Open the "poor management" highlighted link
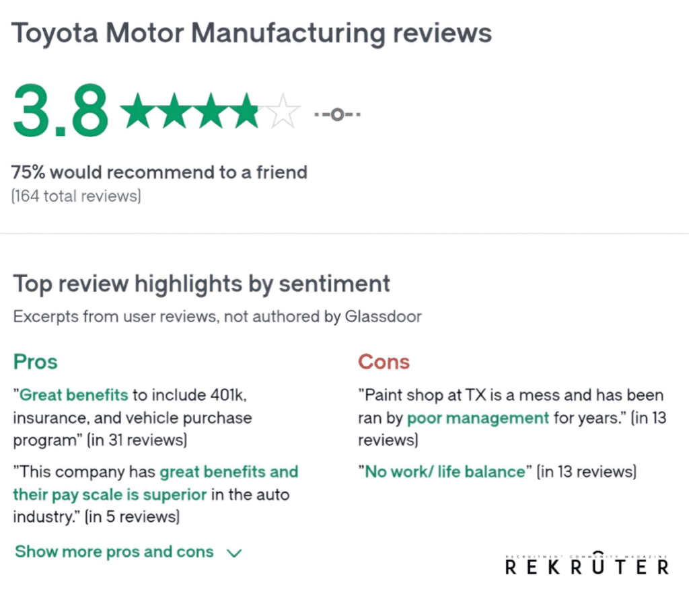The height and width of the screenshot is (616, 689). coord(478,418)
